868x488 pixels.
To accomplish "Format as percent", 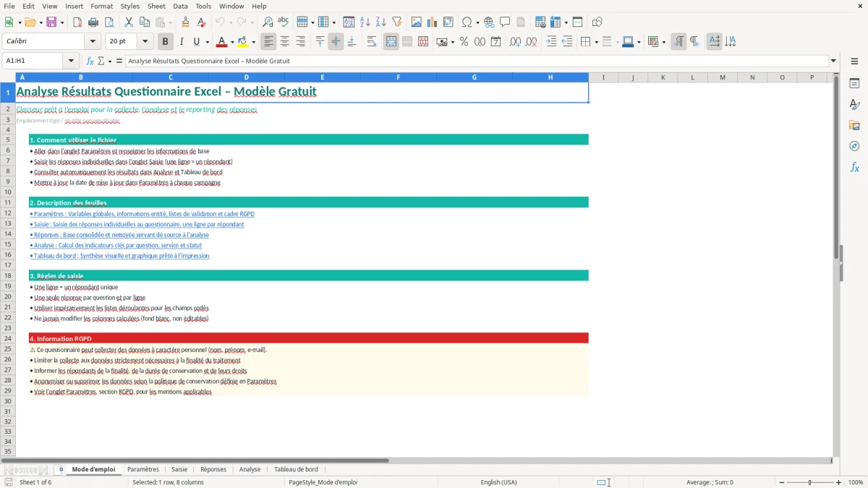I will [464, 42].
